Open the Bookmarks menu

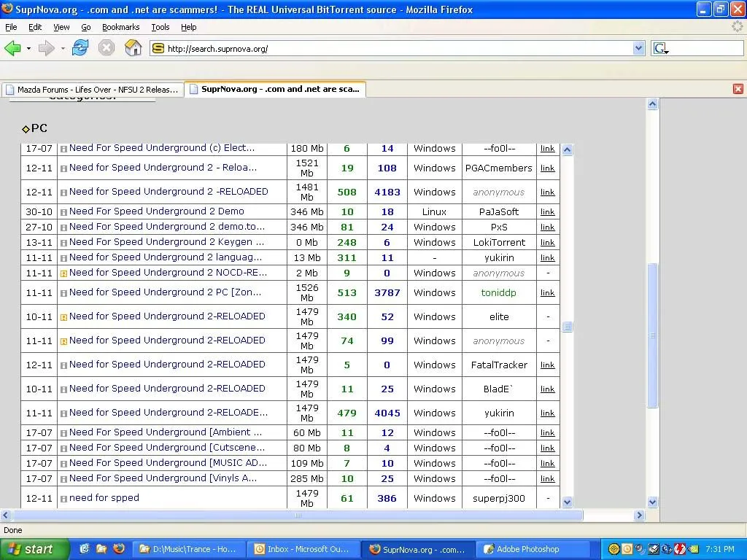(120, 27)
